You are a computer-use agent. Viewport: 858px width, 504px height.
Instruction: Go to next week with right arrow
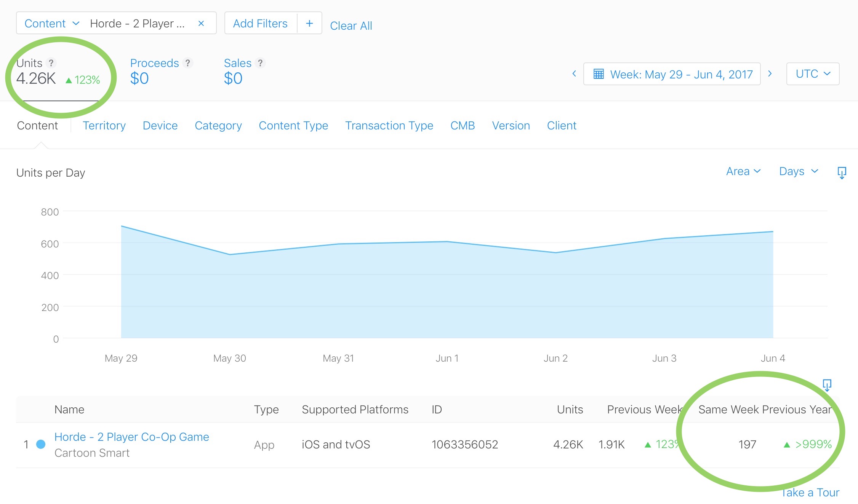coord(770,74)
